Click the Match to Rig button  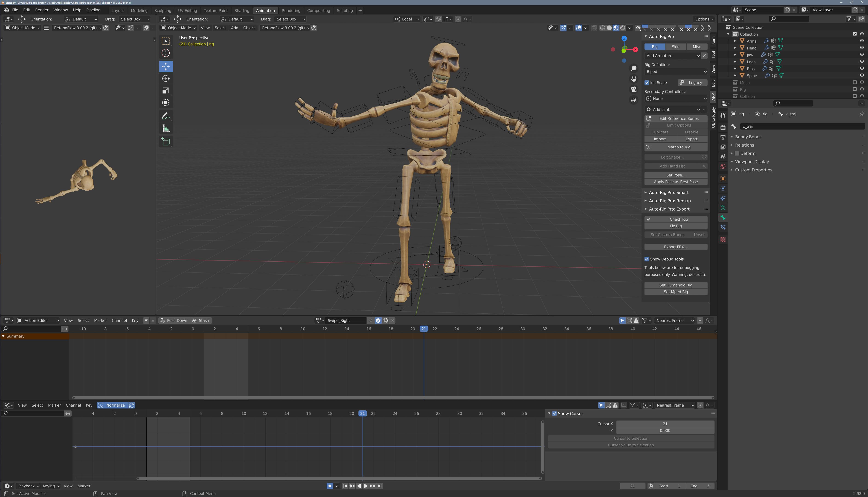(675, 147)
